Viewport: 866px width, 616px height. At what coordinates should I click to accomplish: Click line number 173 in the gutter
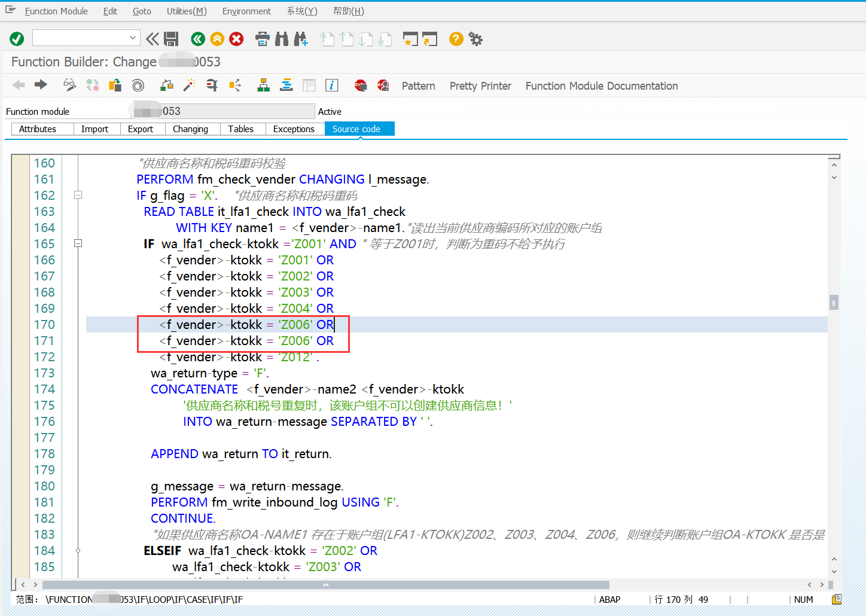click(x=44, y=373)
